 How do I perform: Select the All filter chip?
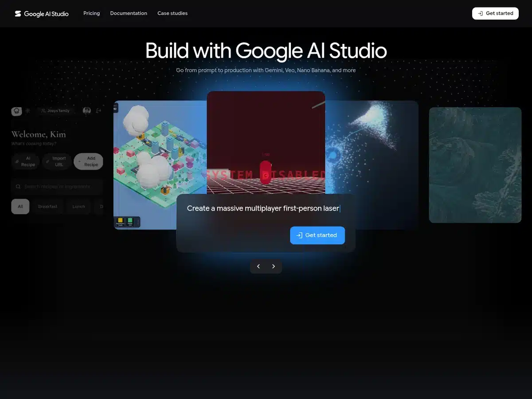20,207
